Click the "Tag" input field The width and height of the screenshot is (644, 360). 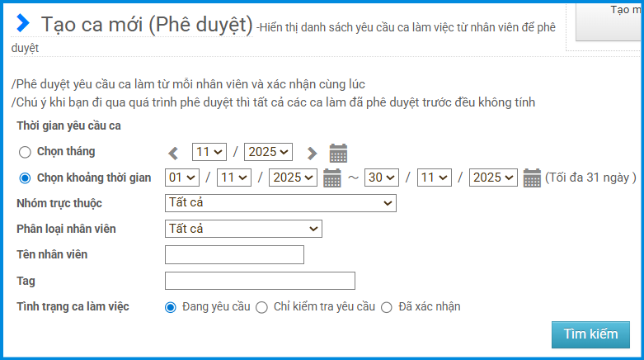coord(260,281)
